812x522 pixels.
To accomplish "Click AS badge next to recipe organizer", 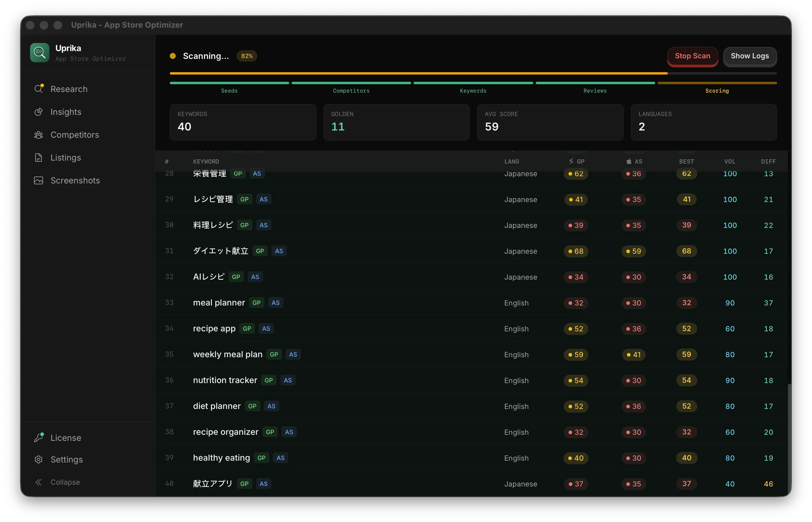I will click(x=289, y=432).
